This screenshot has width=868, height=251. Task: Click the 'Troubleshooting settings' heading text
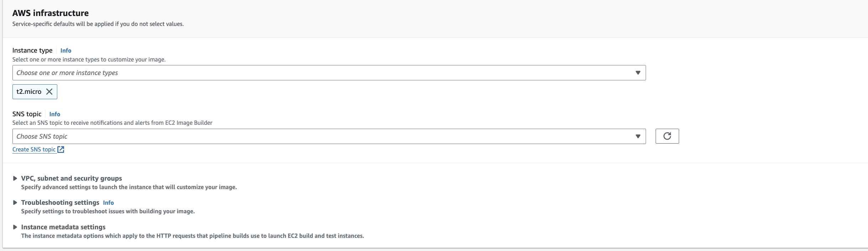click(60, 203)
